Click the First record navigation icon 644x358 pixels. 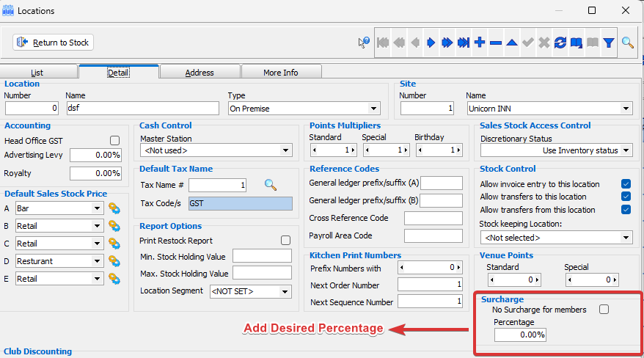click(383, 43)
